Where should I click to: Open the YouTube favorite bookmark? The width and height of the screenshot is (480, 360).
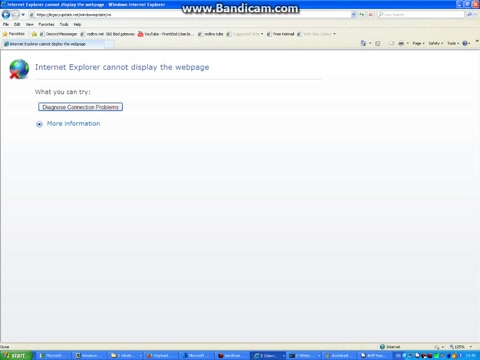pyautogui.click(x=166, y=34)
